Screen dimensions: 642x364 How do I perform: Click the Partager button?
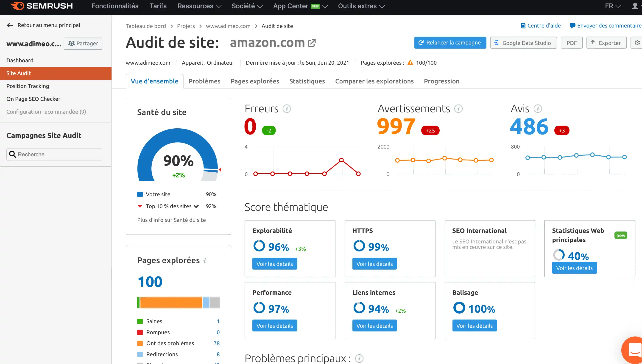click(83, 44)
